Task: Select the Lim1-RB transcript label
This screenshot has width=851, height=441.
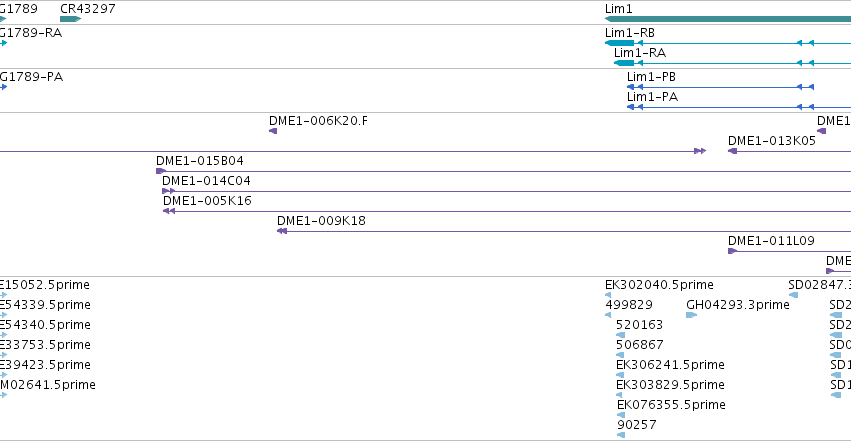Action: click(x=630, y=33)
